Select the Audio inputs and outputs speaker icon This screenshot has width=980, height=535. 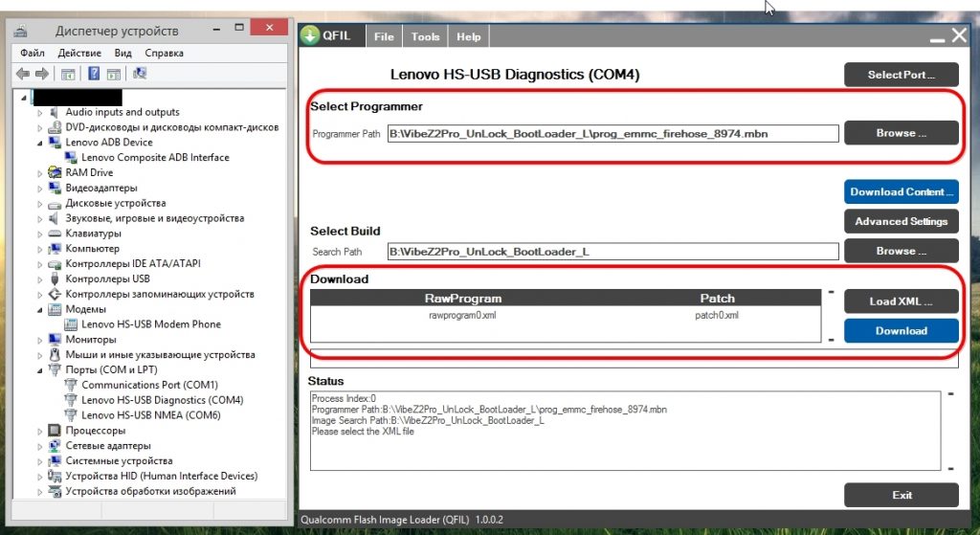coord(55,112)
